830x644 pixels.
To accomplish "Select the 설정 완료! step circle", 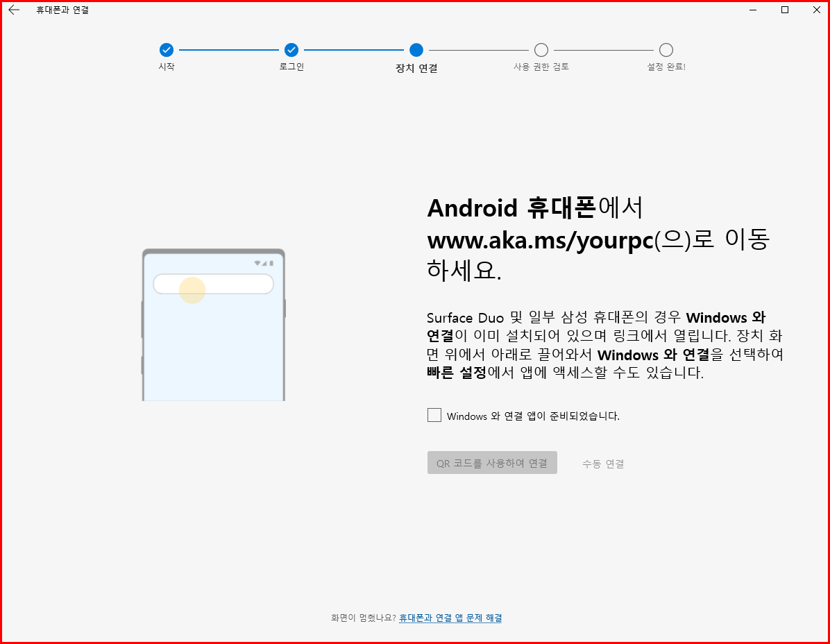I will coord(666,50).
